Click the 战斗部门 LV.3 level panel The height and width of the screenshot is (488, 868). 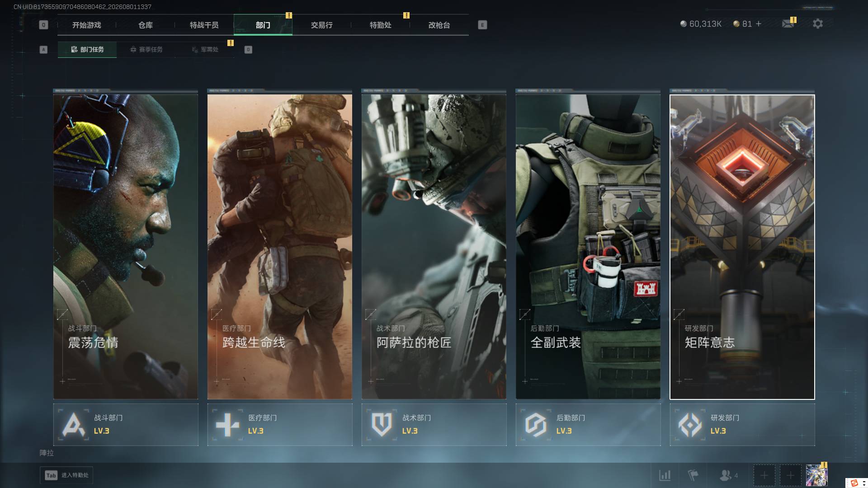(x=126, y=425)
